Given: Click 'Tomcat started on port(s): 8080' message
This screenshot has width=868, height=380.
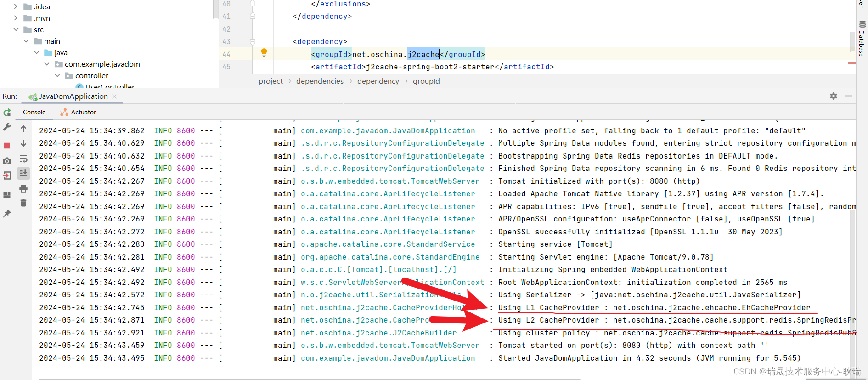Looking at the screenshot, I should 633,345.
